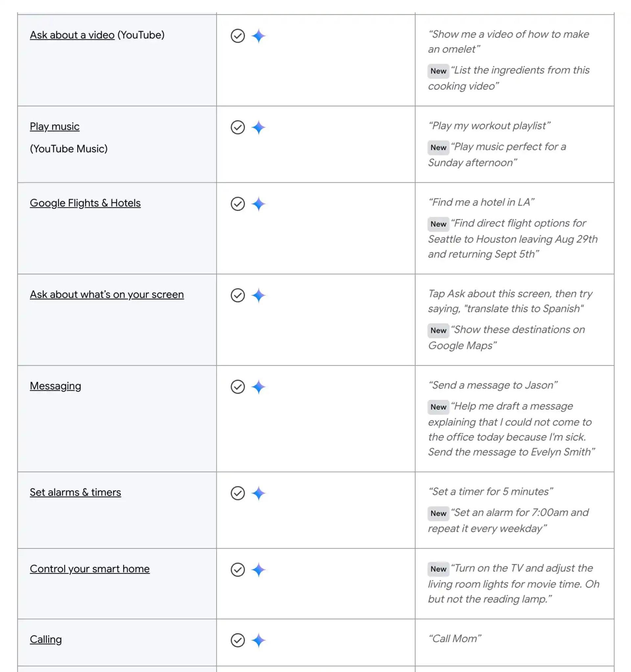Click the New badge beside 'Help me draft a message'
This screenshot has height=672, width=631.
point(438,407)
